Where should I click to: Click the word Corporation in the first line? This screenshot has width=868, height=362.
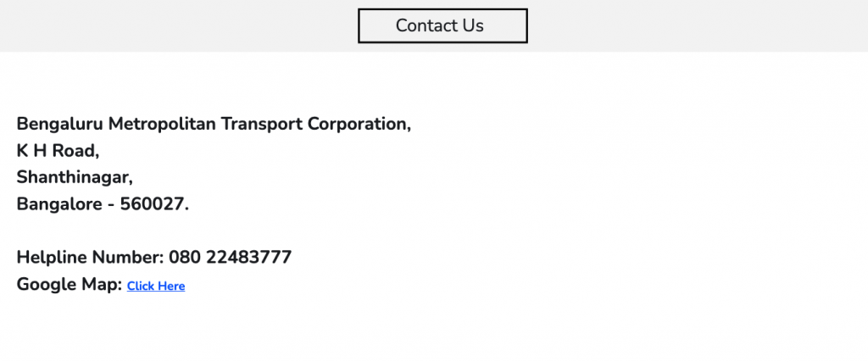(x=359, y=124)
